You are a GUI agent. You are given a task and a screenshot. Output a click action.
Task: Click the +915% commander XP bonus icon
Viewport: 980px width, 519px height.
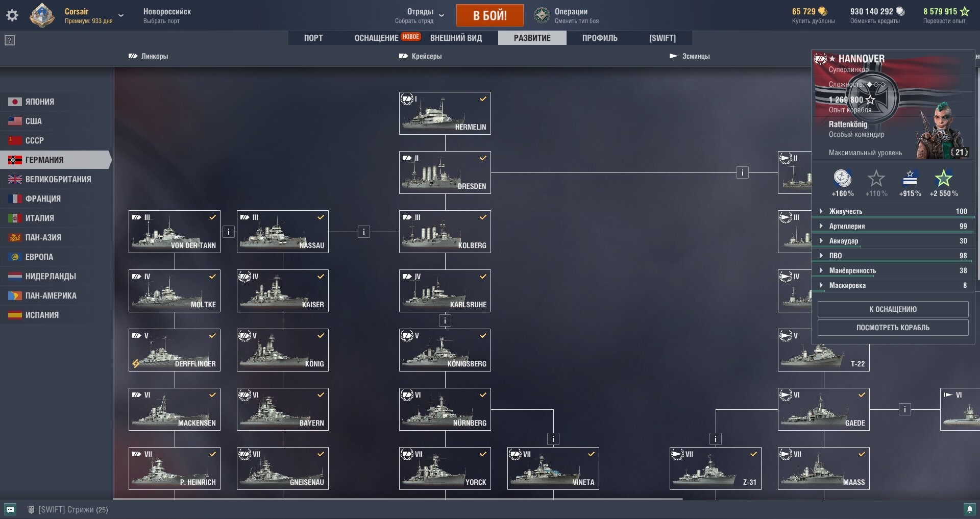[x=910, y=179]
